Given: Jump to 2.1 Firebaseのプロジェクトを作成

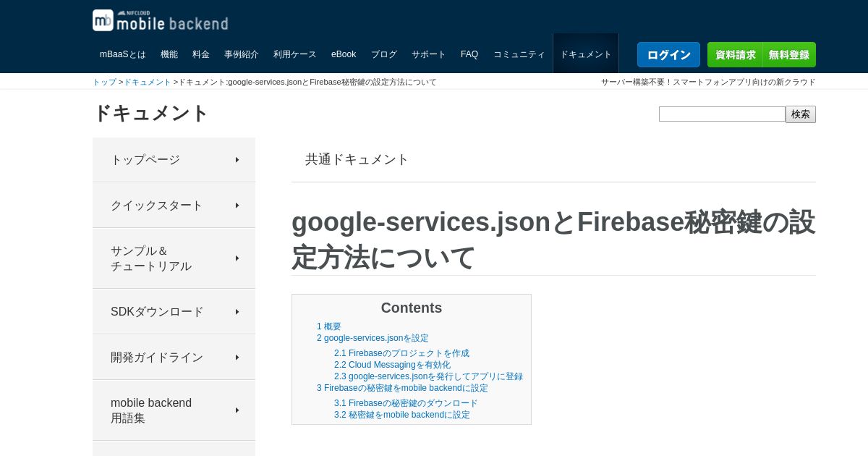Looking at the screenshot, I should tap(401, 353).
